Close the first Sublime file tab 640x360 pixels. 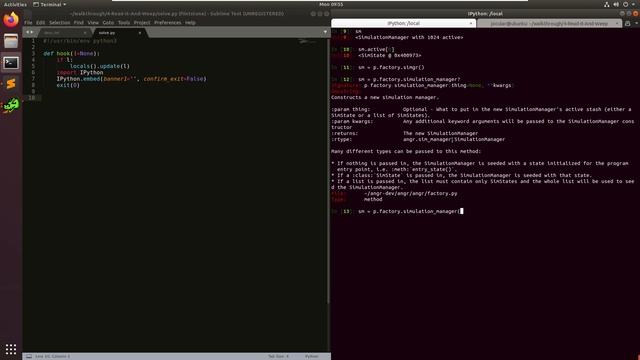(x=85, y=33)
